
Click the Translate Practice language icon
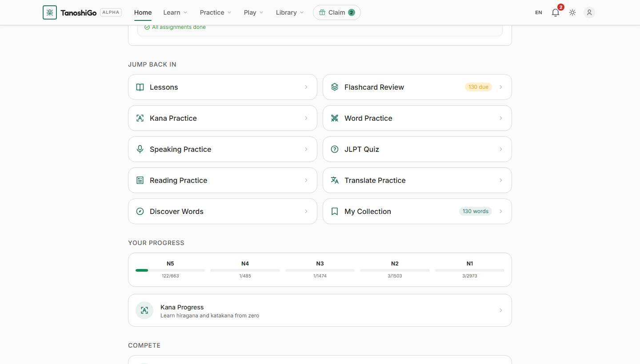click(x=335, y=180)
